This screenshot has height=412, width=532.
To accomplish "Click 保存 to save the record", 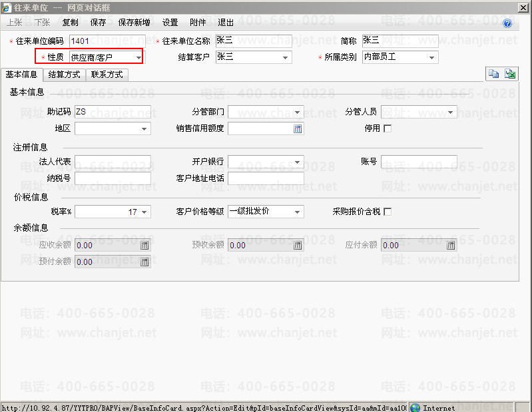I will pyautogui.click(x=98, y=23).
